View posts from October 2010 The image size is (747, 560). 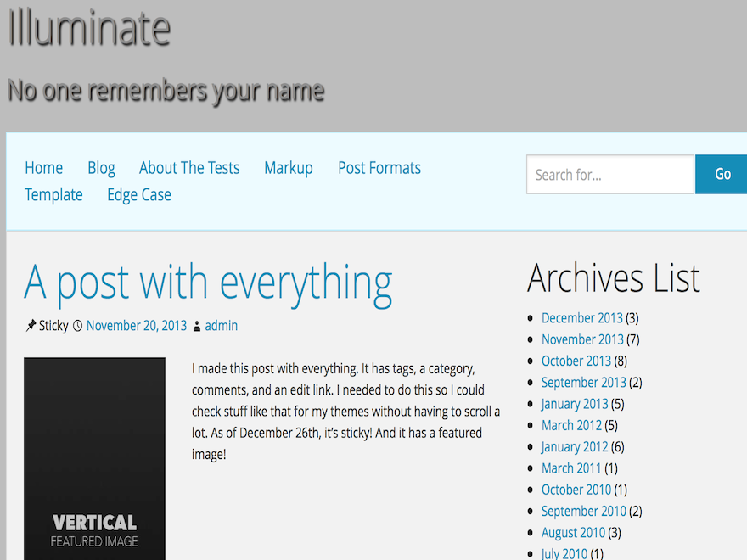click(576, 489)
